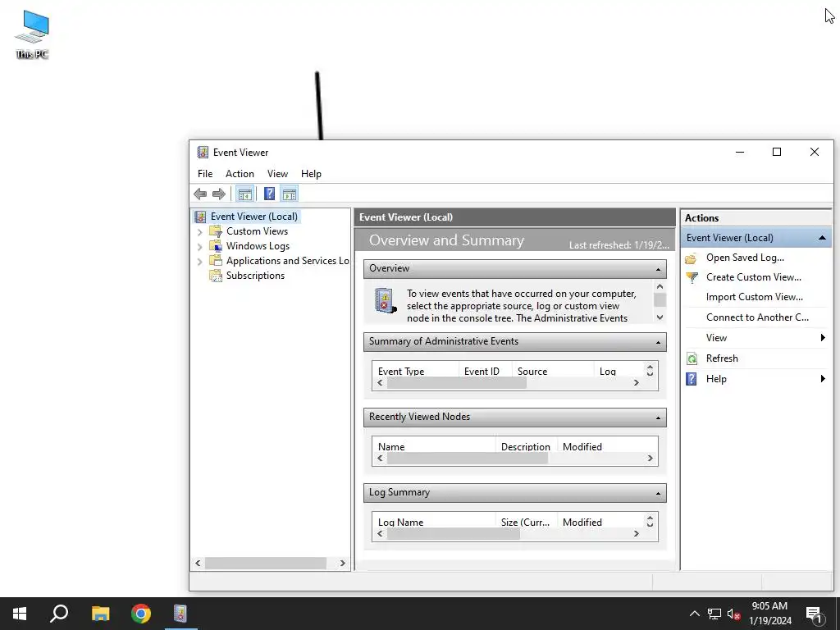Click up-down spinner in Log Summary list
This screenshot has width=840, height=630.
[650, 521]
